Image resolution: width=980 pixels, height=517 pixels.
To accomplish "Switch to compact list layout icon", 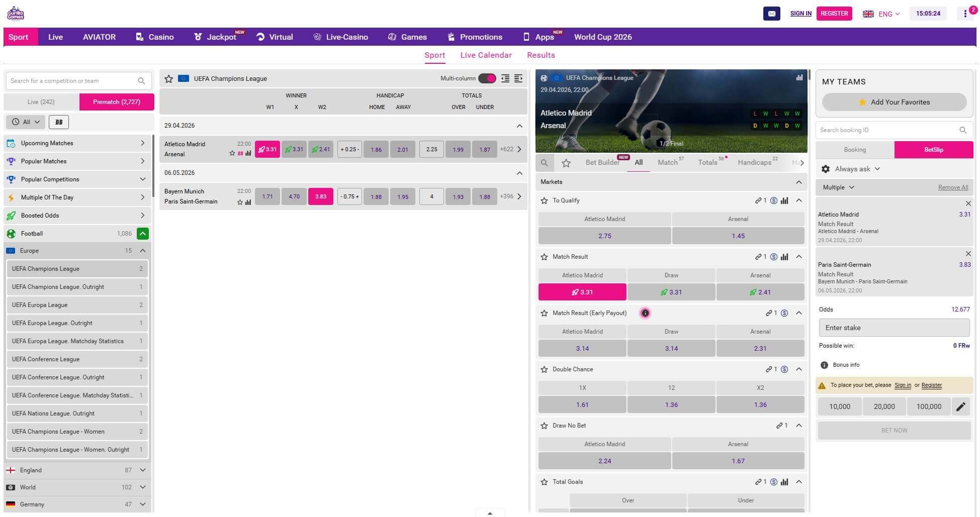I will coord(505,78).
